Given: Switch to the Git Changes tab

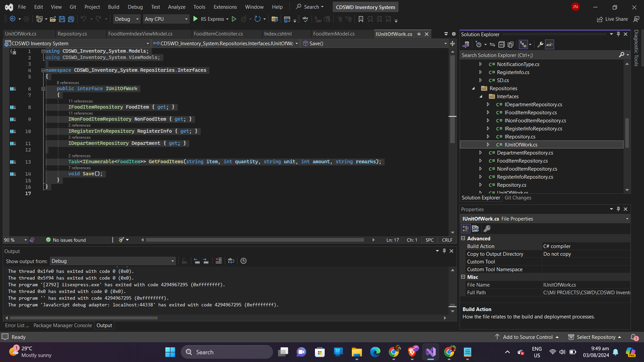Looking at the screenshot, I should tap(518, 198).
